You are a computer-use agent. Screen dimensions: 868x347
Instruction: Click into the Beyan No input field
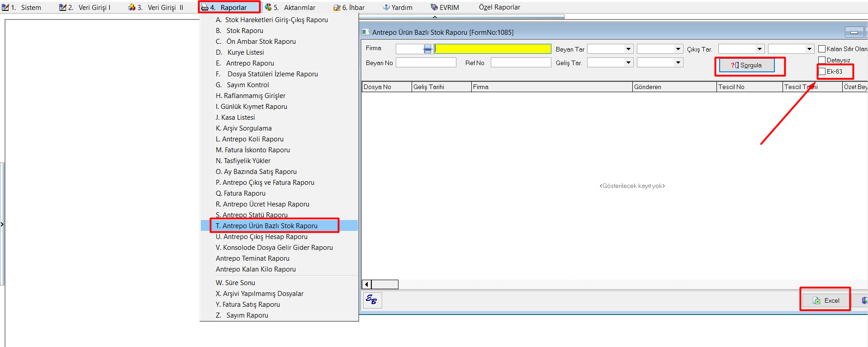tap(426, 63)
